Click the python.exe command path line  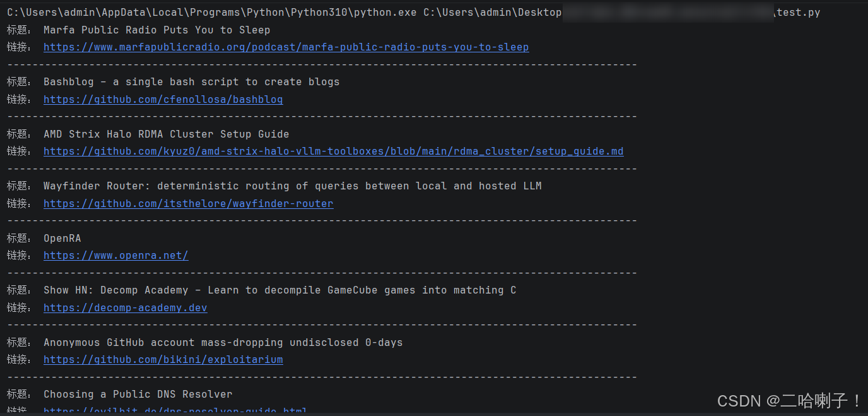[x=413, y=13]
